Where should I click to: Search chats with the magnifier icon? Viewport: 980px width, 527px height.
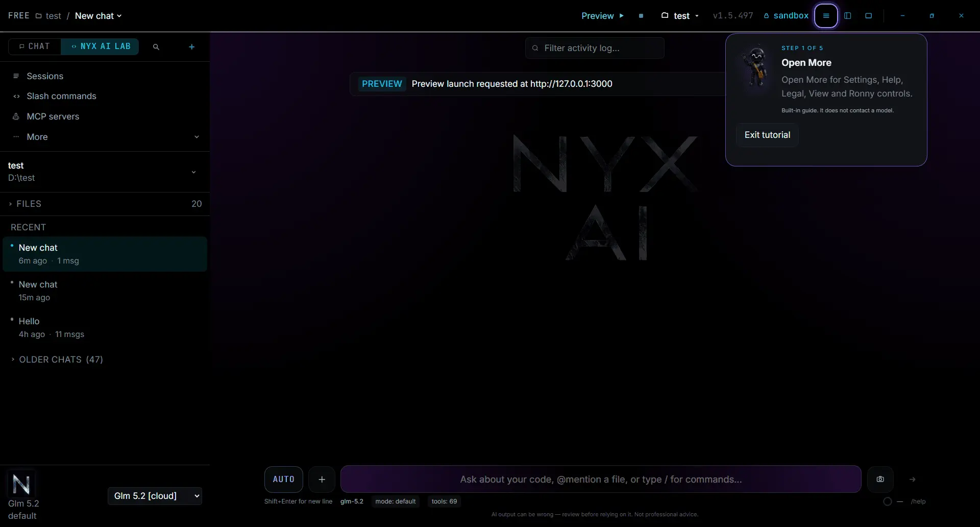(x=156, y=46)
